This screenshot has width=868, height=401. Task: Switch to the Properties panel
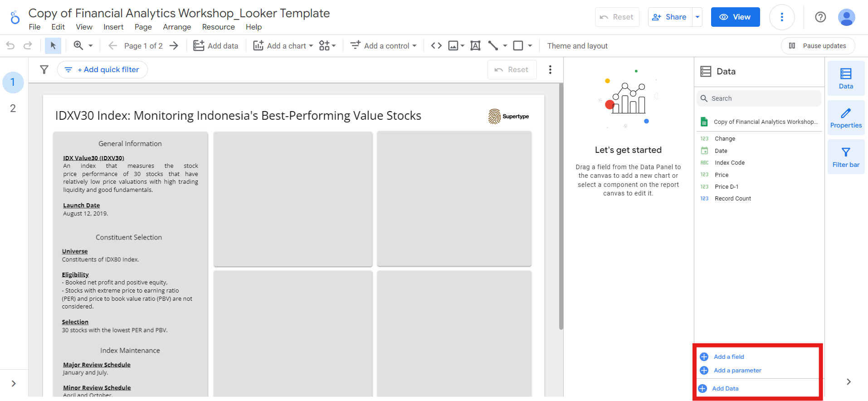pos(845,117)
